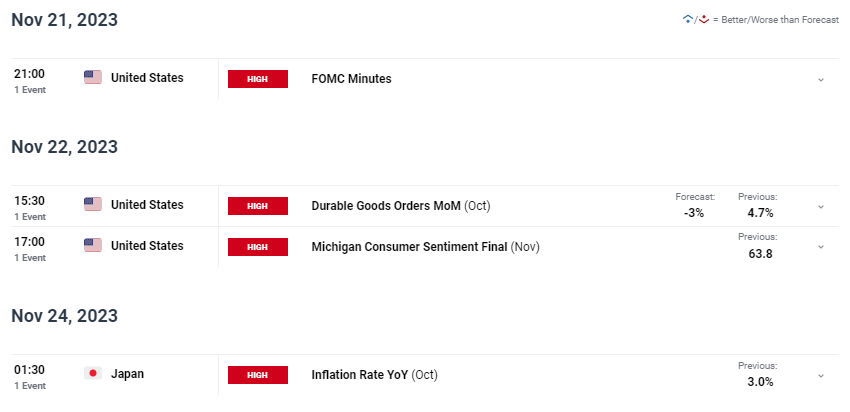The height and width of the screenshot is (412, 850).
Task: Expand the FOMC Minutes event row
Action: 821,80
